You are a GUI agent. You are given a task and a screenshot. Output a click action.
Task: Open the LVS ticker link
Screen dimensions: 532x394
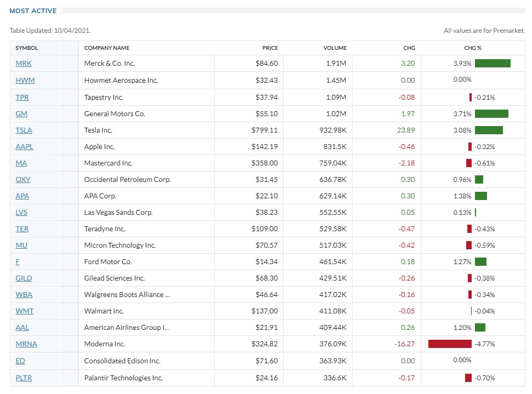pyautogui.click(x=21, y=213)
